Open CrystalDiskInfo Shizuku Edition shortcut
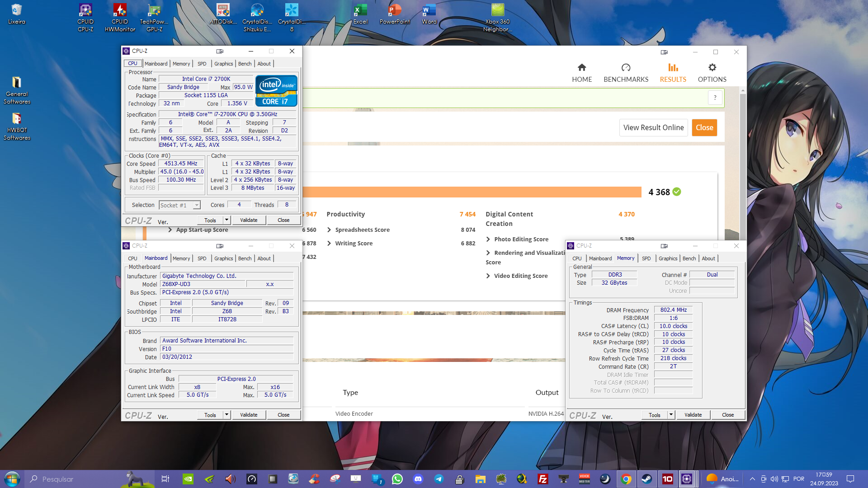Screen dimensions: 868x488 point(257,18)
